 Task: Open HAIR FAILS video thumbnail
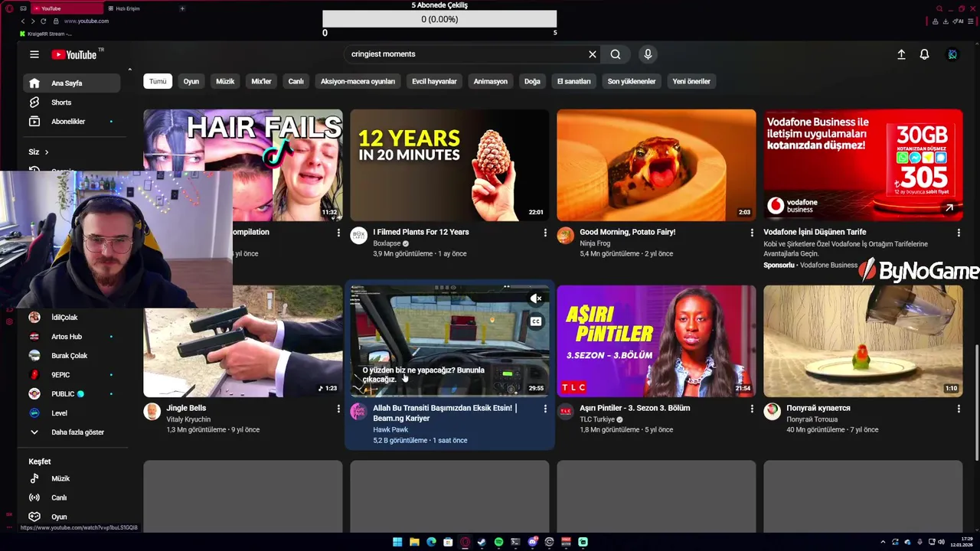pyautogui.click(x=243, y=165)
